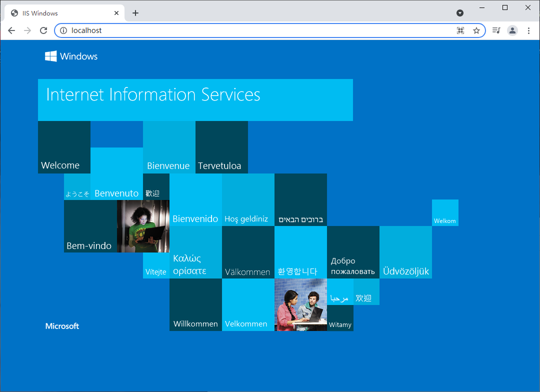Click the Tervetuloa tile
The width and height of the screenshot is (540, 392).
[222, 147]
